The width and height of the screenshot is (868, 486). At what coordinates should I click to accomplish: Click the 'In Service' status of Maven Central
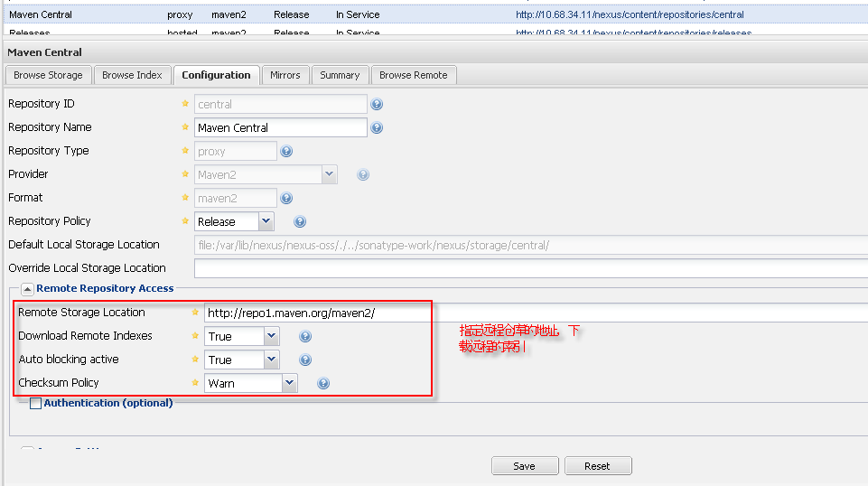[358, 15]
